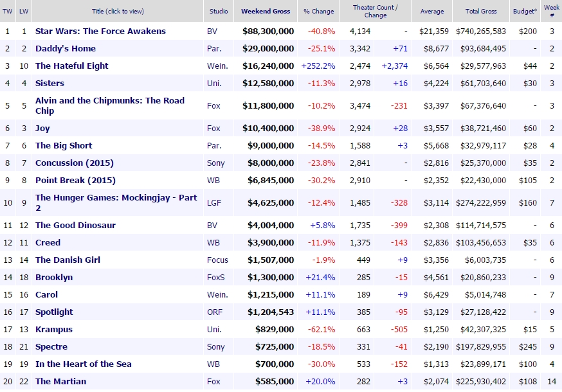The image size is (562, 392).
Task: Open Sony studio link in Concussion row
Action: [x=216, y=163]
